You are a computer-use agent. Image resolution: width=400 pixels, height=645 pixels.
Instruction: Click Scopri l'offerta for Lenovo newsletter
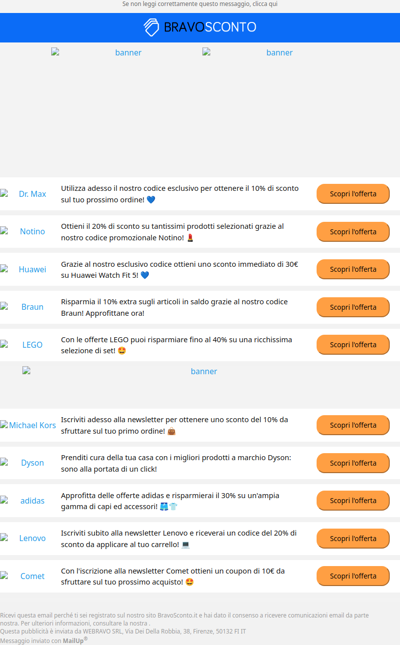353,538
